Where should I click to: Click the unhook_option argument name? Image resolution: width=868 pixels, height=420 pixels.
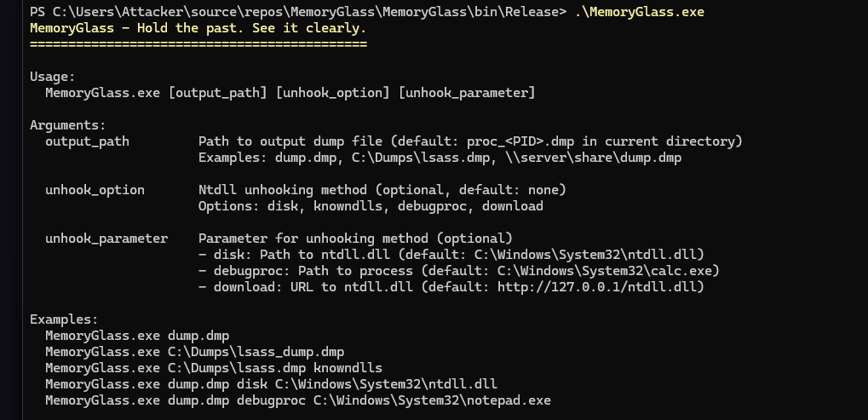coord(95,190)
